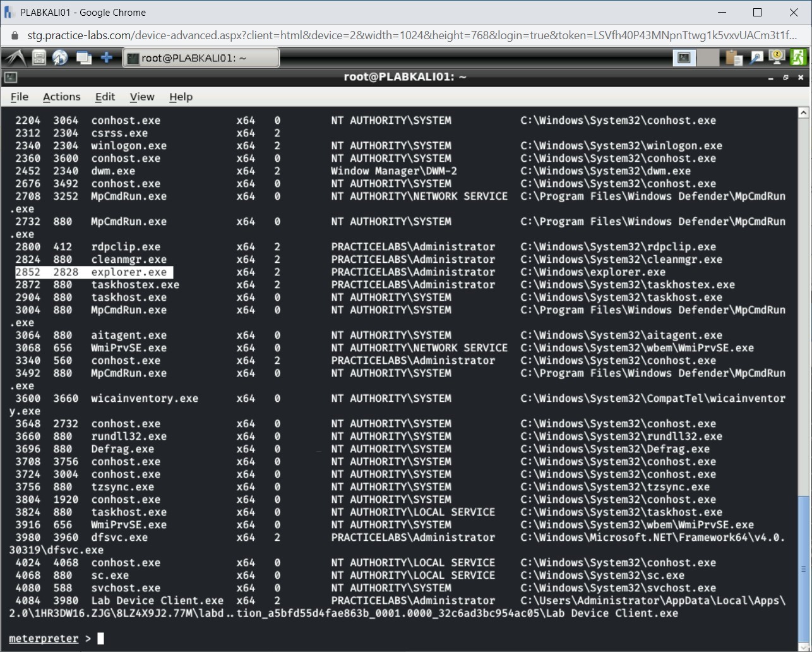Open the File menu of the terminal
The width and height of the screenshot is (812, 652).
pyautogui.click(x=19, y=97)
